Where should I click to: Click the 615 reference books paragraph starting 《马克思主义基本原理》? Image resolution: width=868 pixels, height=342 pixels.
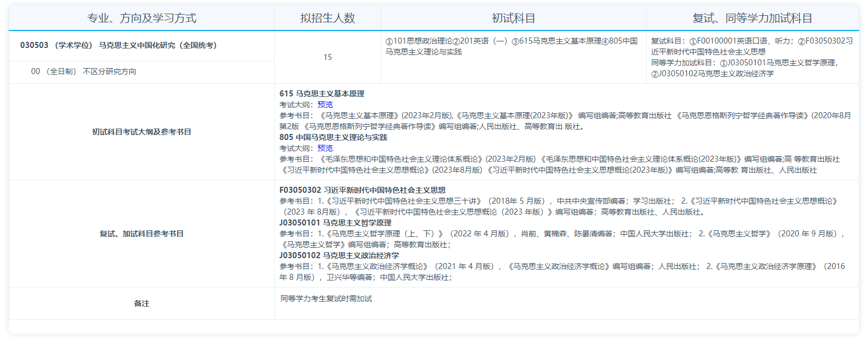point(565,121)
